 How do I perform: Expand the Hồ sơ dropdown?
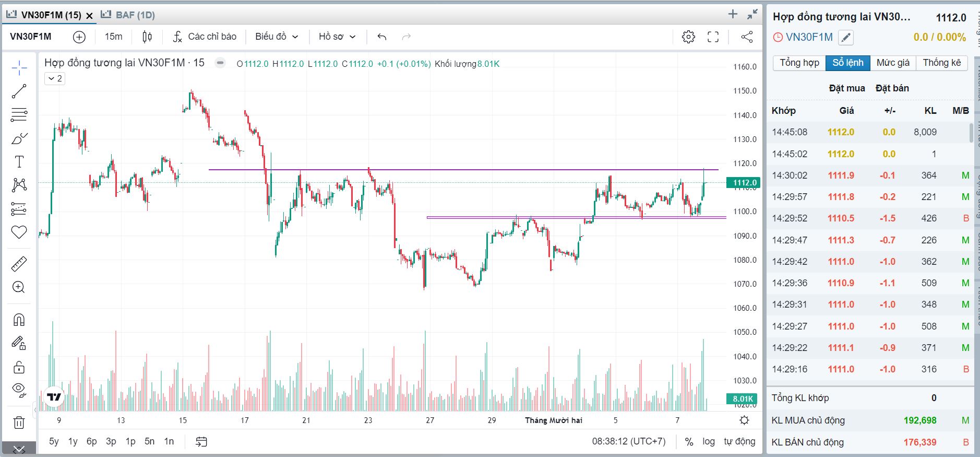(x=337, y=37)
